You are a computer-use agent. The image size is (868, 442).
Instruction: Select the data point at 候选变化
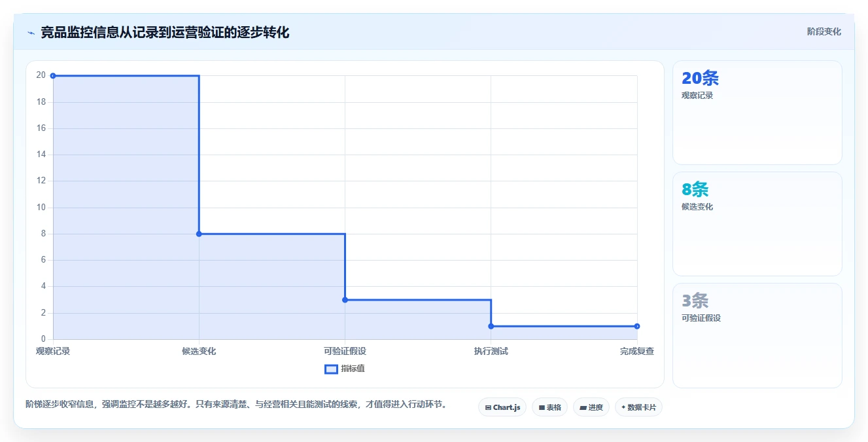point(199,234)
